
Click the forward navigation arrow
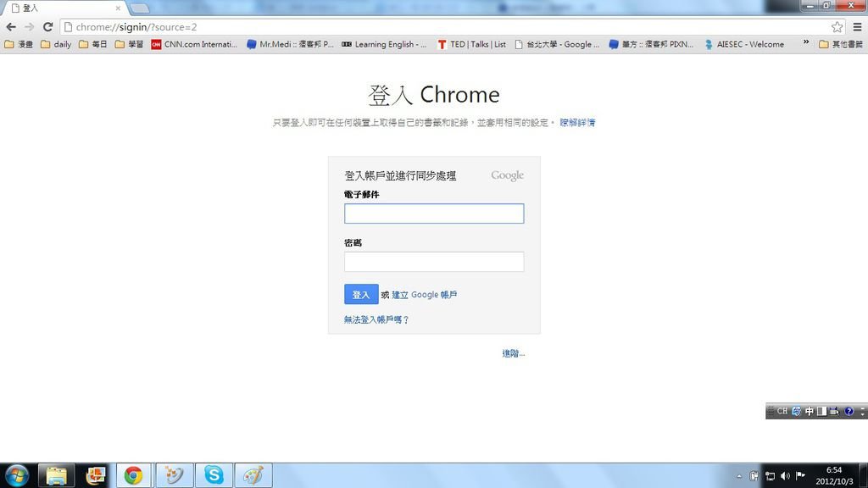[x=30, y=26]
